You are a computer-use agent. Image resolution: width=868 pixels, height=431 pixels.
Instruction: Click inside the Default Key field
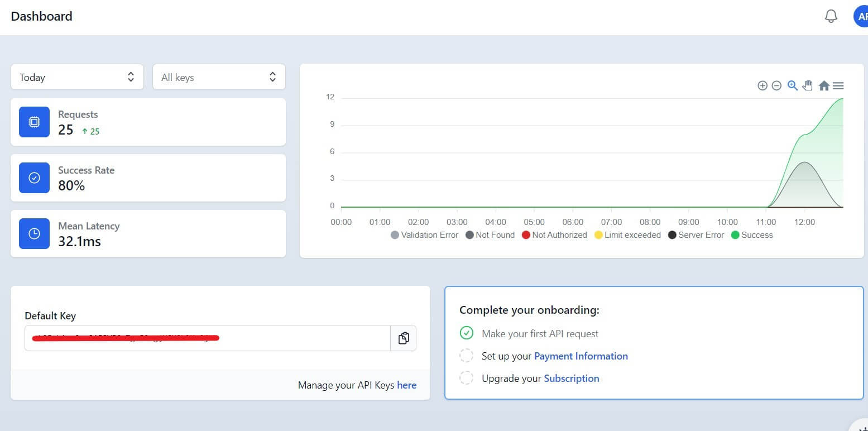(207, 338)
